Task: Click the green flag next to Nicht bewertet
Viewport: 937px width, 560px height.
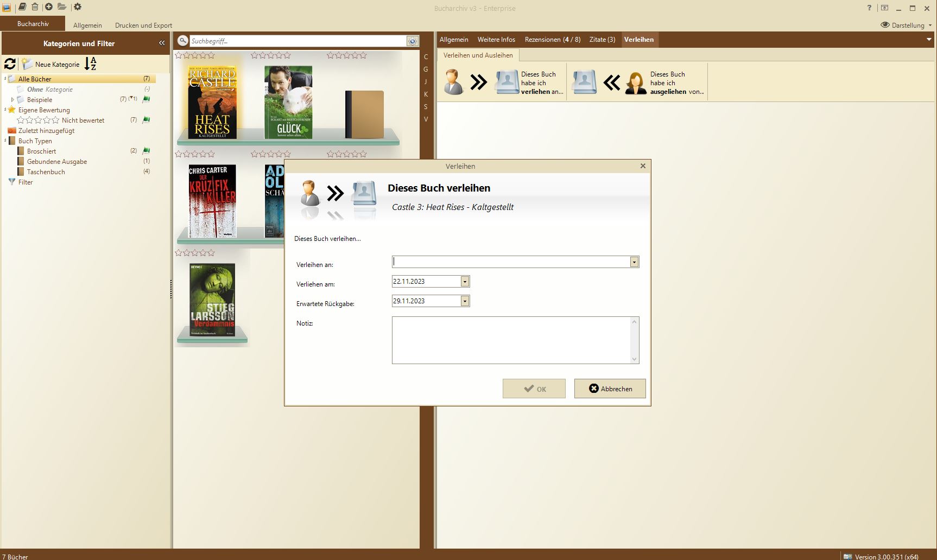Action: click(146, 120)
